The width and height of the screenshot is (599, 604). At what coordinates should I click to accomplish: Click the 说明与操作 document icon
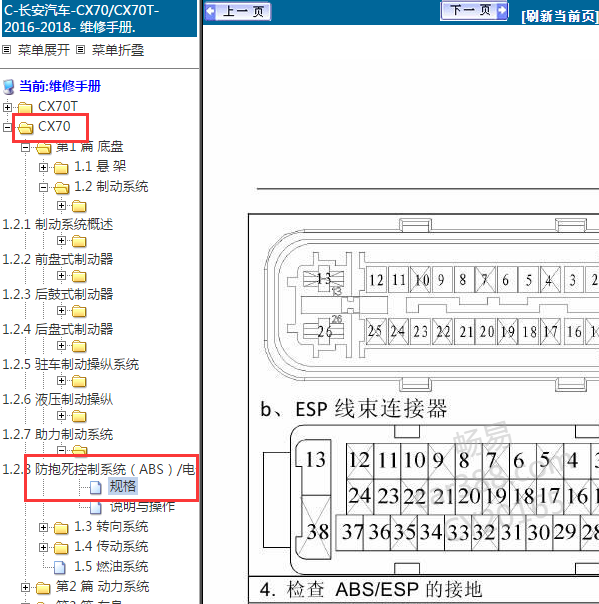pyautogui.click(x=96, y=507)
